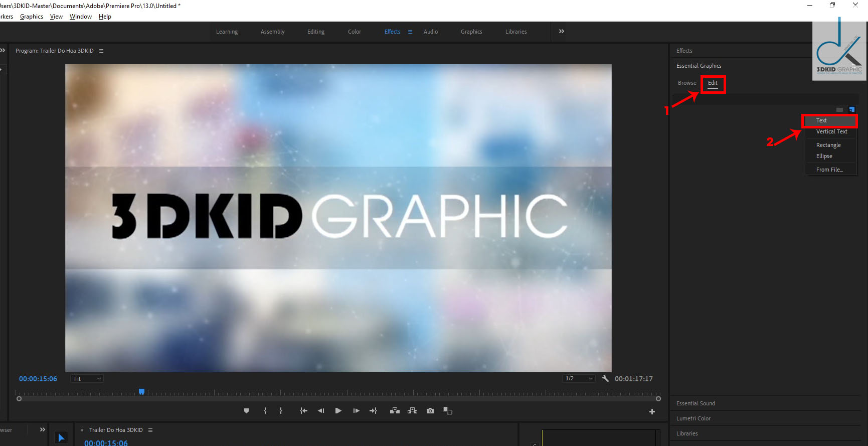
Task: Go to Out point in Program monitor
Action: [373, 411]
